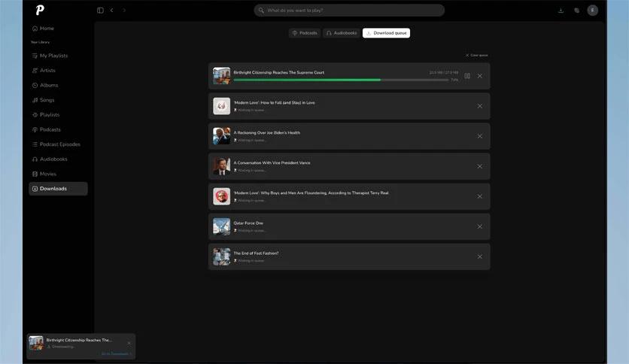Click the P logo in the sidebar
The width and height of the screenshot is (629, 364).
(40, 10)
